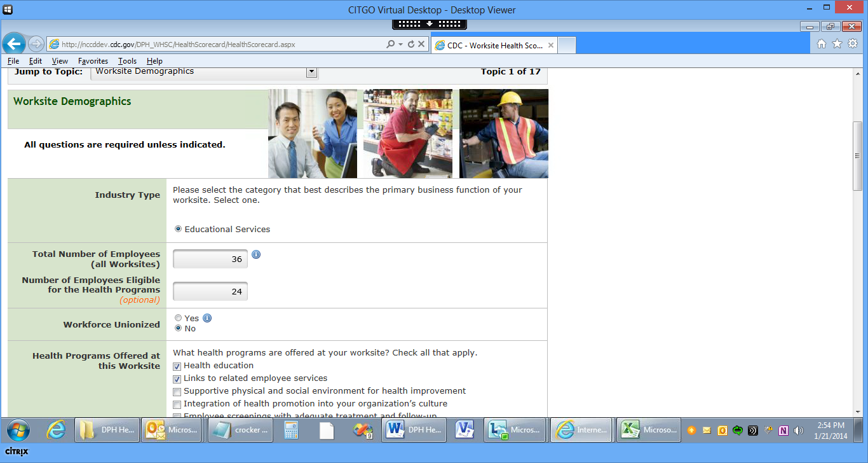Viewport: 868px width, 463px height.
Task: Open the DPH He... folder taskbar item
Action: pos(106,430)
